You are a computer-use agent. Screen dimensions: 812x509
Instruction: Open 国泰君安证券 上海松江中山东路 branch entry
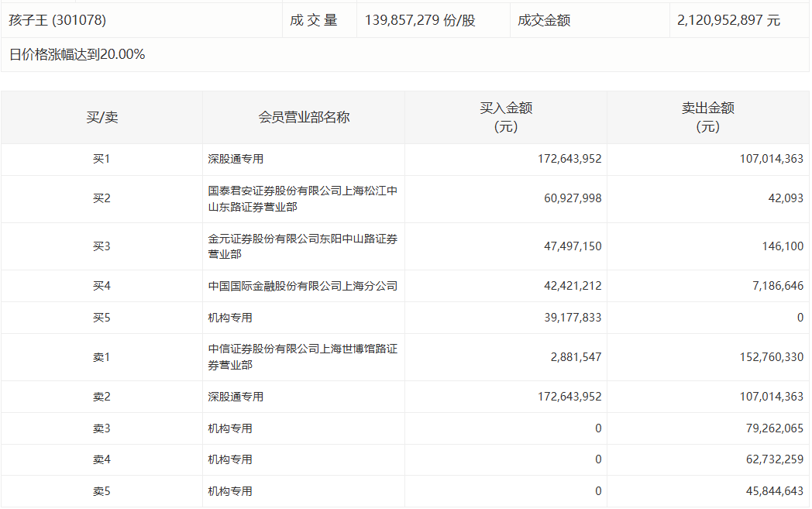(302, 199)
